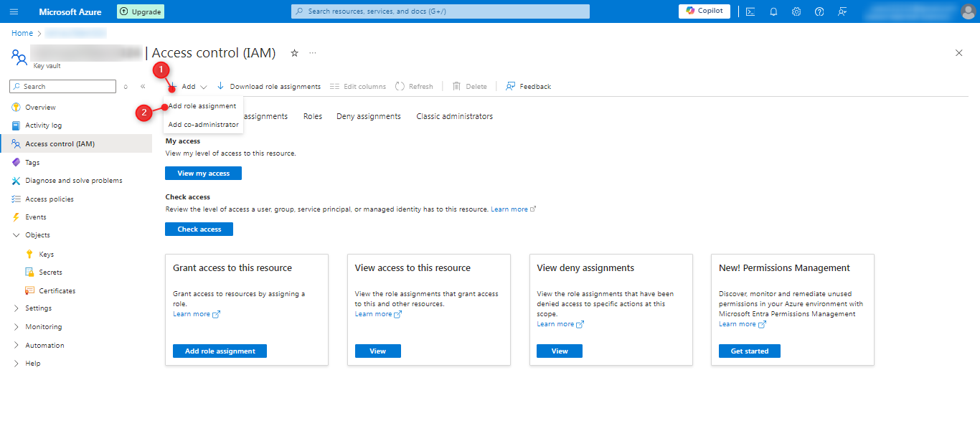Select Add role assignment menu entry

click(202, 106)
